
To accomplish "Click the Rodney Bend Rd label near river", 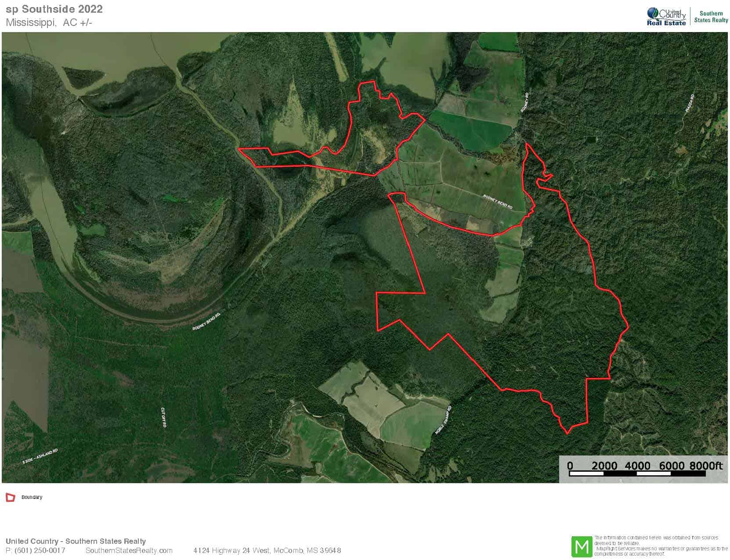I will [206, 322].
